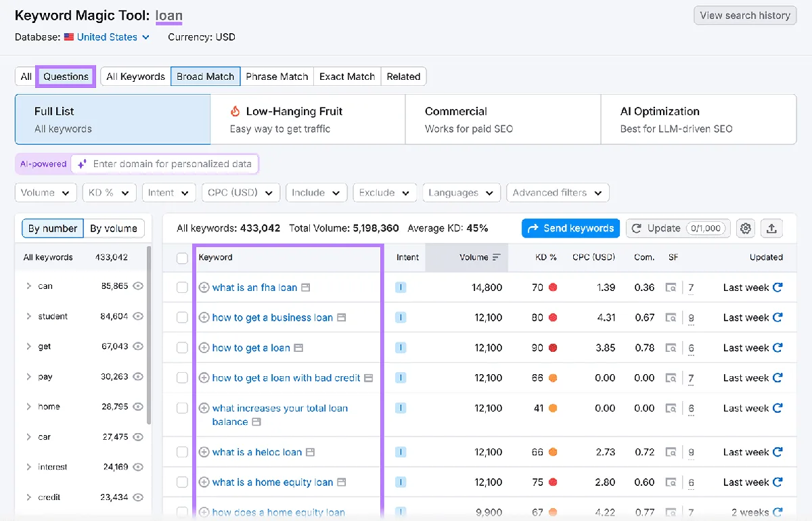This screenshot has height=521, width=812.
Task: Open 'what increases your total loan balance' link
Action: coord(280,415)
